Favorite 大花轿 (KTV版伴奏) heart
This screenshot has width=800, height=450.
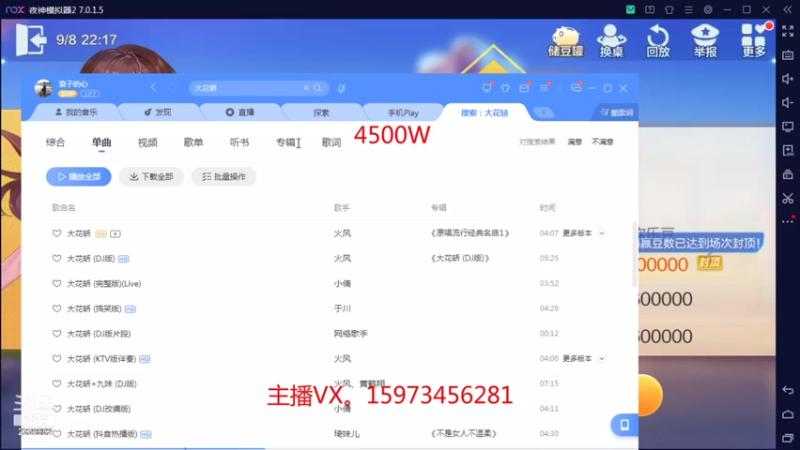(x=57, y=358)
